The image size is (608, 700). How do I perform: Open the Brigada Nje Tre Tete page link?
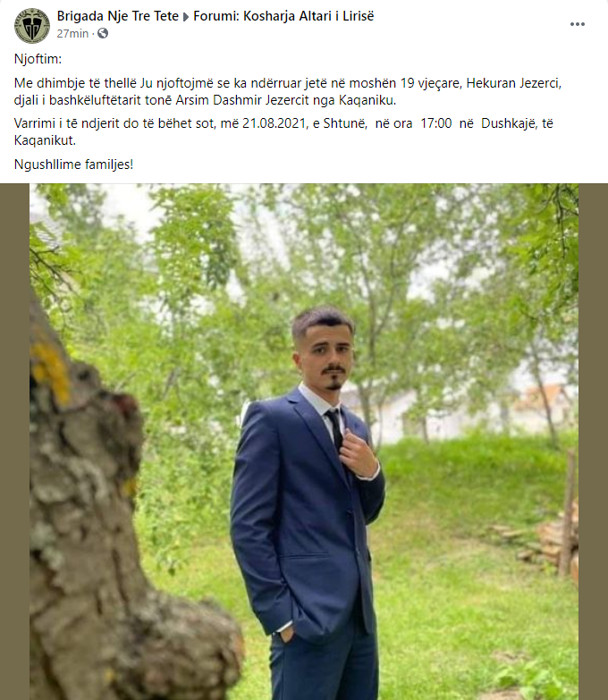[117, 16]
